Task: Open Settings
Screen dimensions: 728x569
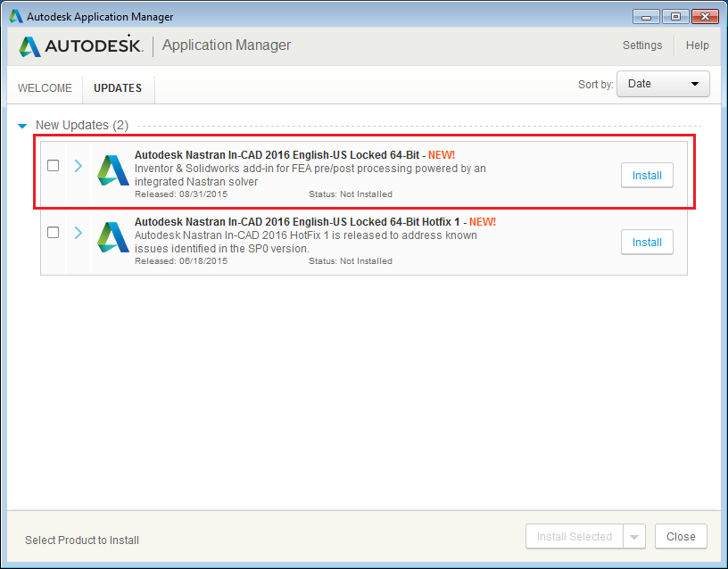Action: [x=642, y=45]
